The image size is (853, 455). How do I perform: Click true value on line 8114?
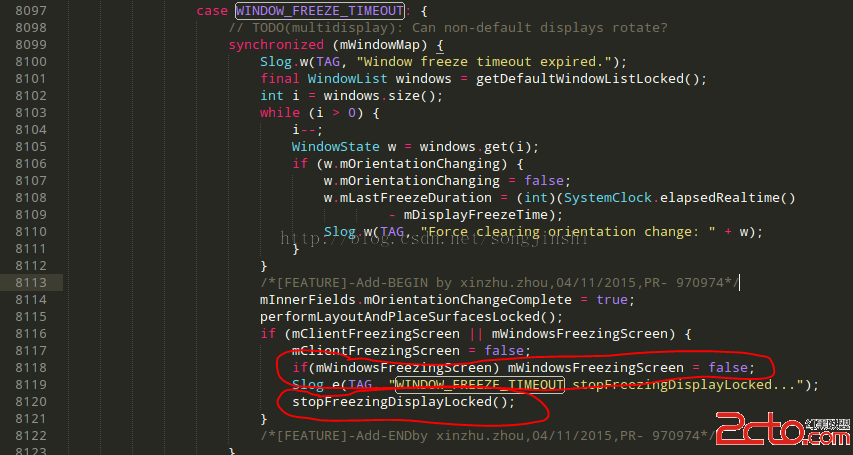(611, 300)
